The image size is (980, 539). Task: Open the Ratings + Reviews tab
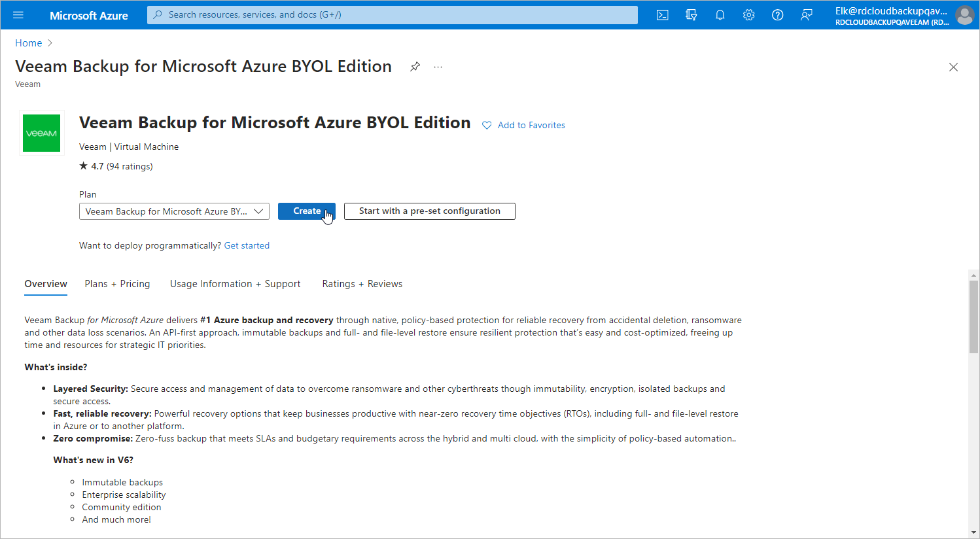(362, 284)
